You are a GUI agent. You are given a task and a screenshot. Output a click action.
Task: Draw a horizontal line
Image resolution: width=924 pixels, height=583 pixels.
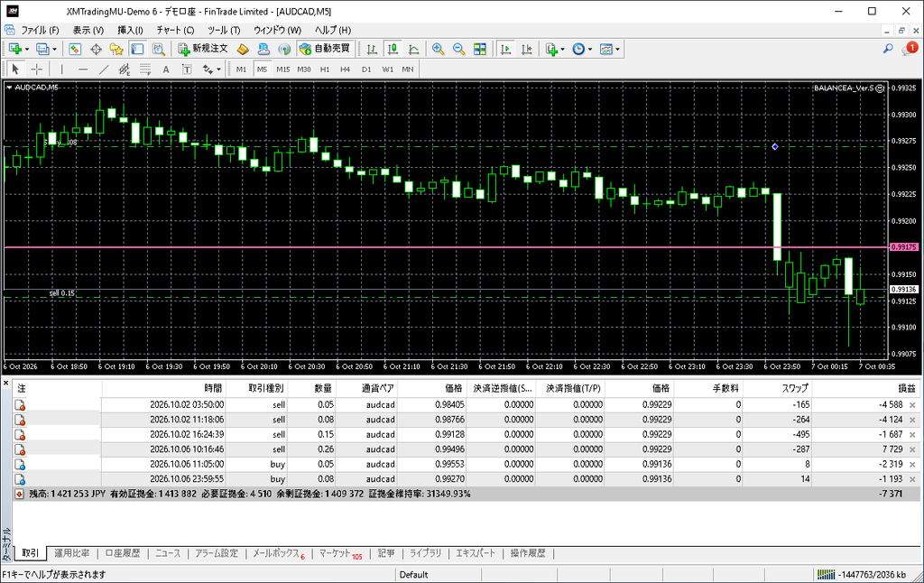[83, 69]
